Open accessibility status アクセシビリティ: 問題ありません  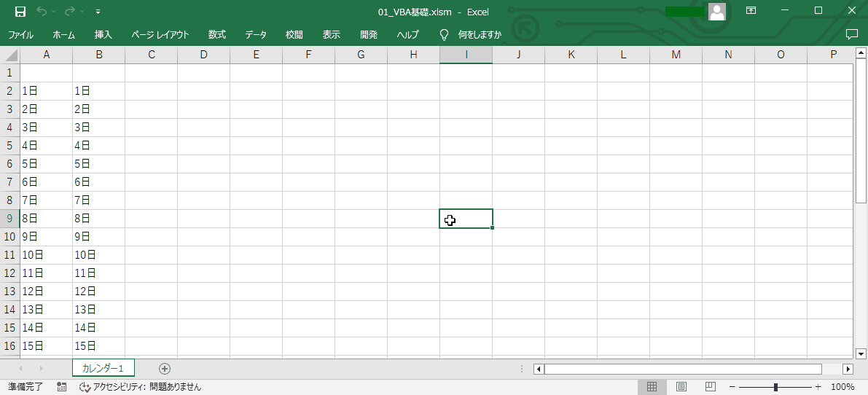coord(140,387)
